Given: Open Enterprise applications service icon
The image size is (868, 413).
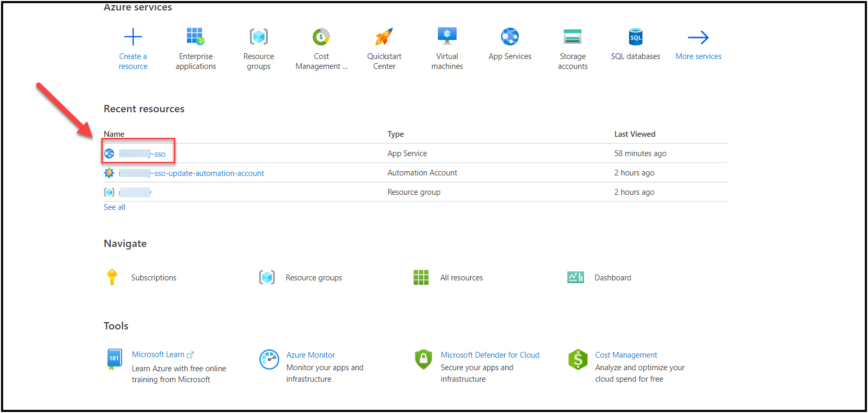Looking at the screenshot, I should (x=196, y=37).
